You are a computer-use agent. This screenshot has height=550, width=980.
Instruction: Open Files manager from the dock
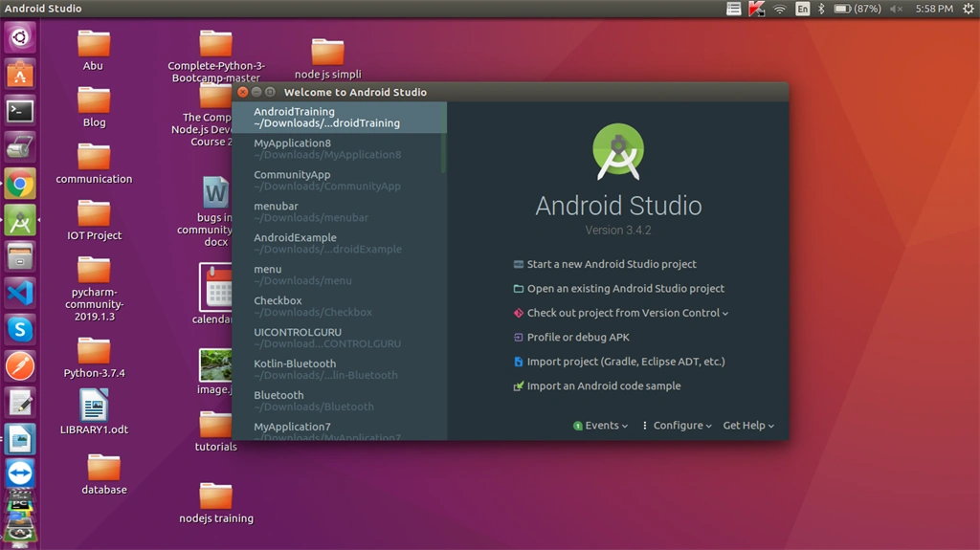point(20,257)
